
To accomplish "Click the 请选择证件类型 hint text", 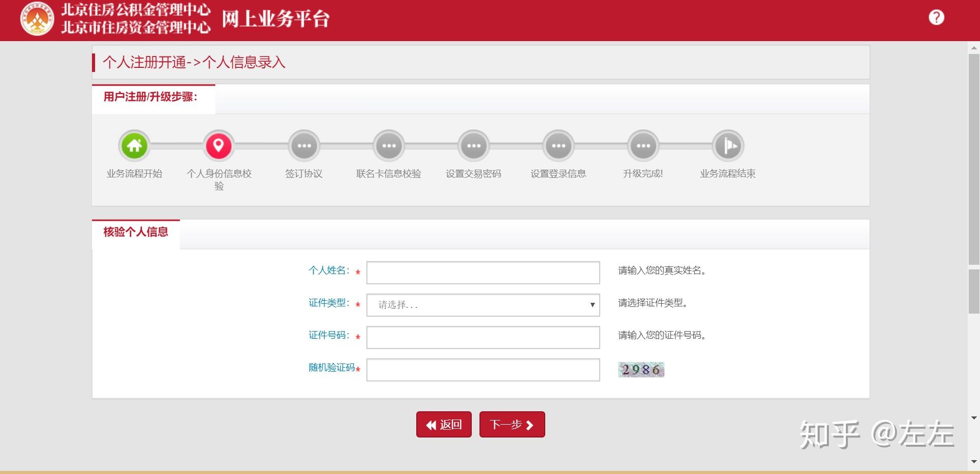I will point(653,303).
